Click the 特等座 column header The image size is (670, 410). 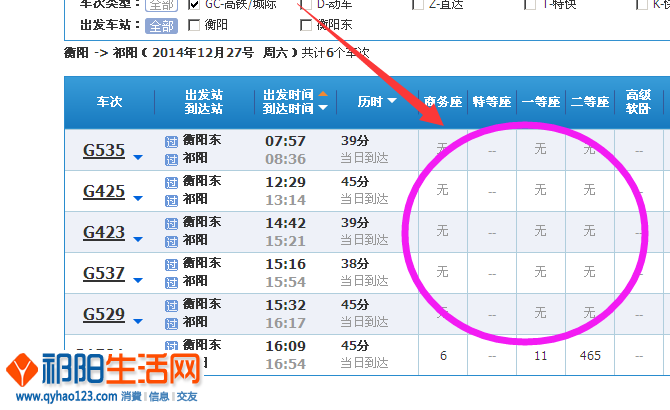point(492,102)
